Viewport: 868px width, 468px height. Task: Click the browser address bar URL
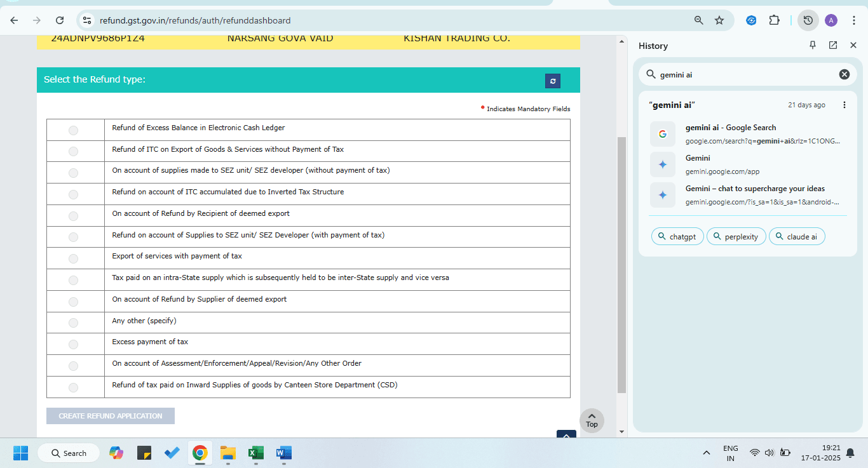[x=195, y=20]
